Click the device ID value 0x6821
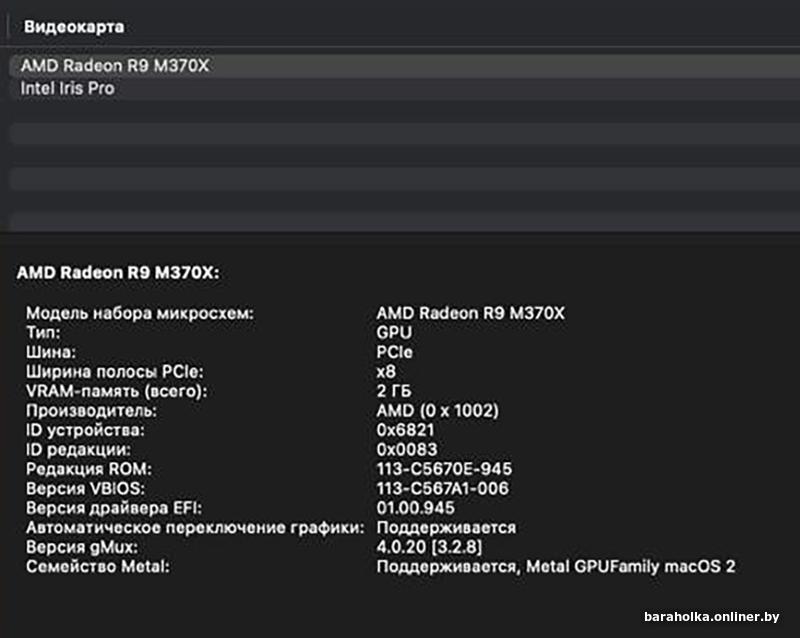The height and width of the screenshot is (638, 800). click(405, 430)
